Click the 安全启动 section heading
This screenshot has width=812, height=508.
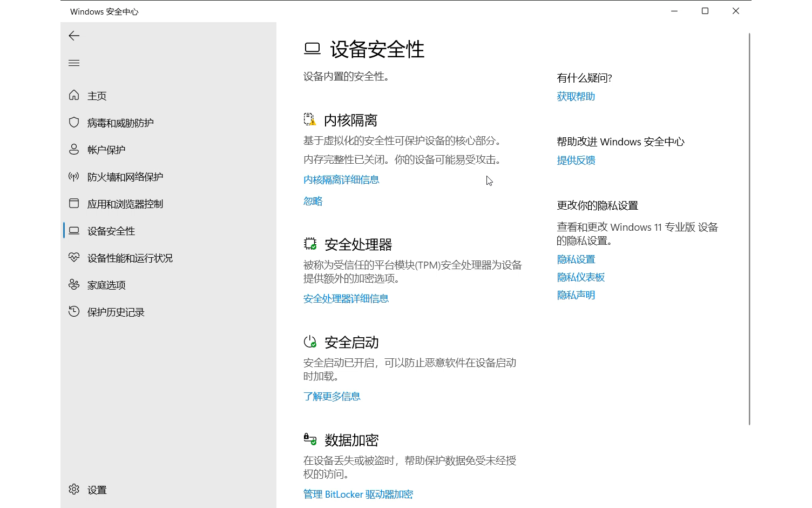pyautogui.click(x=351, y=342)
